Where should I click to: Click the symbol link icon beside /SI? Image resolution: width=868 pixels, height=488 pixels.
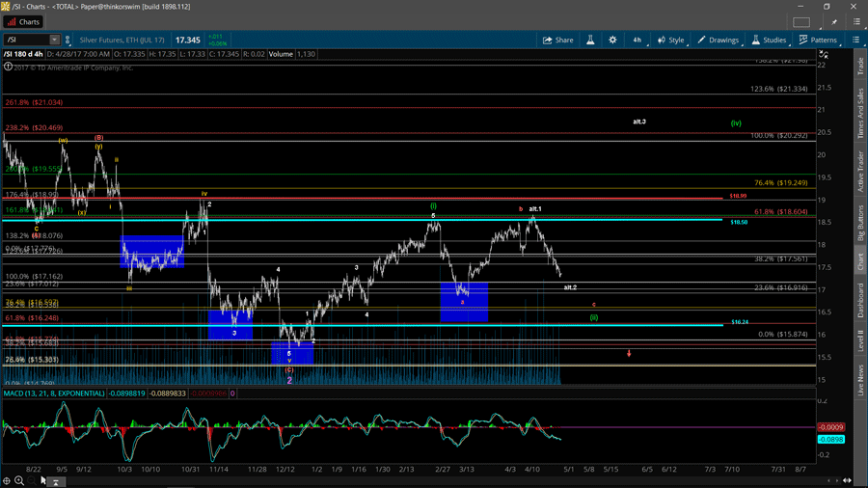pos(68,41)
